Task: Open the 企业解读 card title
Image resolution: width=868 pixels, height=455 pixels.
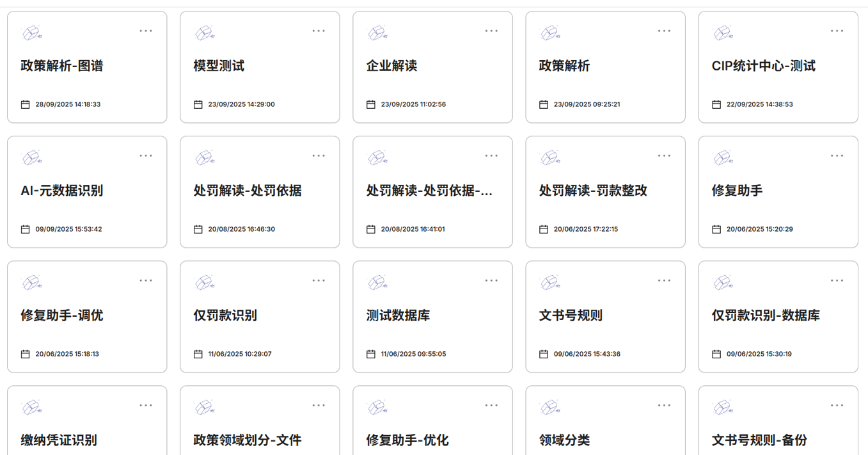Action: point(391,66)
